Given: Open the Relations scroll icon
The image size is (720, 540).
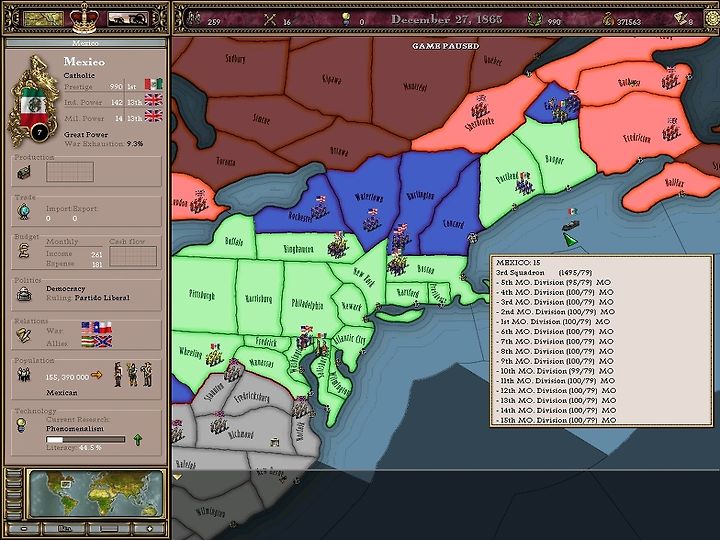Looking at the screenshot, I should coord(23,336).
